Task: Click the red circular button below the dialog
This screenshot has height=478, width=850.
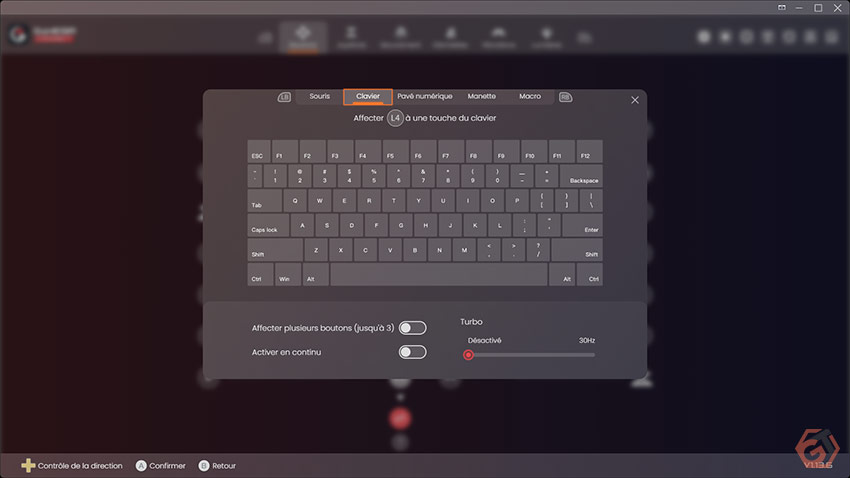Action: [400, 418]
